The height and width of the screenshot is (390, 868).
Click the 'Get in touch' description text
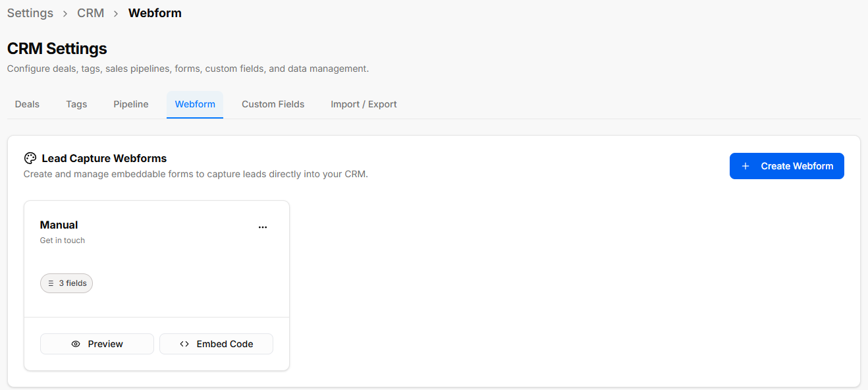pyautogui.click(x=63, y=240)
